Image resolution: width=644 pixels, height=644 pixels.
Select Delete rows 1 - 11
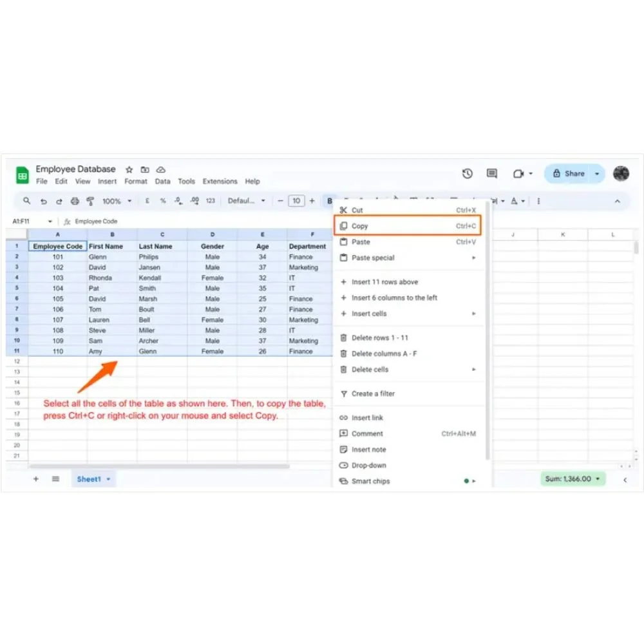pyautogui.click(x=408, y=338)
